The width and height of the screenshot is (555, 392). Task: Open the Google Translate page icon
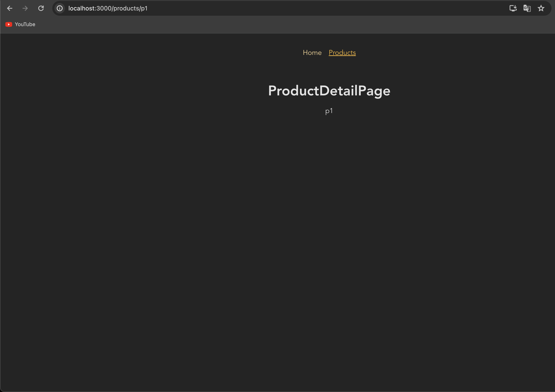click(x=527, y=8)
